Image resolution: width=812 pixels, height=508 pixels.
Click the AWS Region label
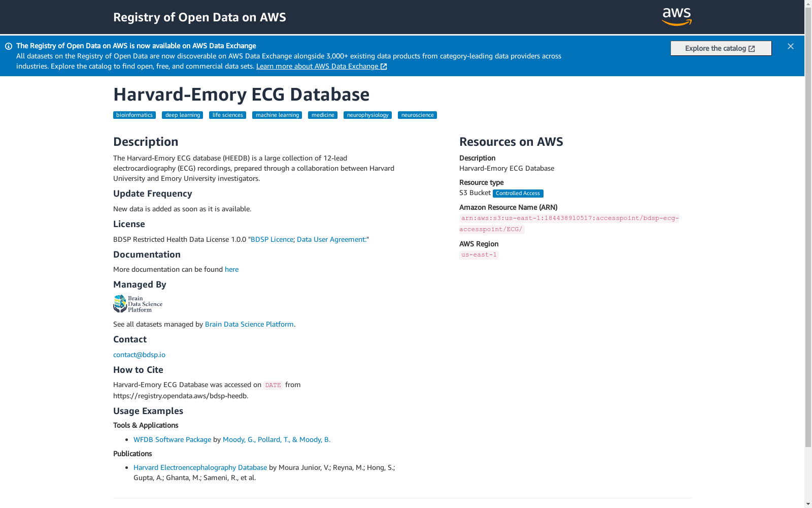click(x=479, y=244)
